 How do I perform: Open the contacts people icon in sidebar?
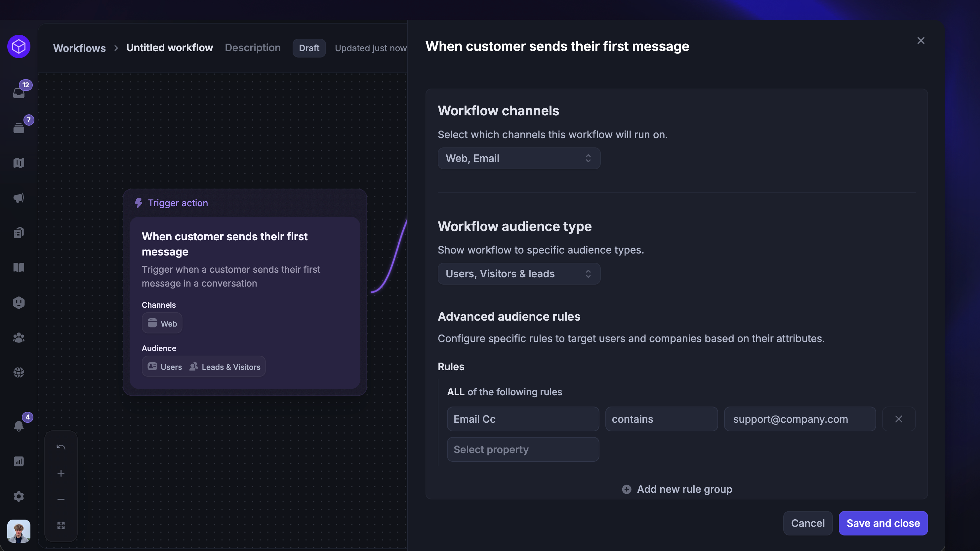[x=19, y=338]
